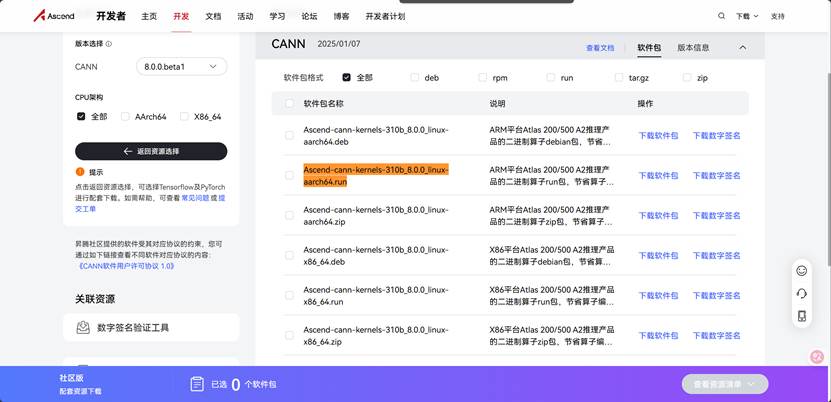The height and width of the screenshot is (402, 831).
Task: Open the 数字签名验证工具 card
Action: [151, 327]
